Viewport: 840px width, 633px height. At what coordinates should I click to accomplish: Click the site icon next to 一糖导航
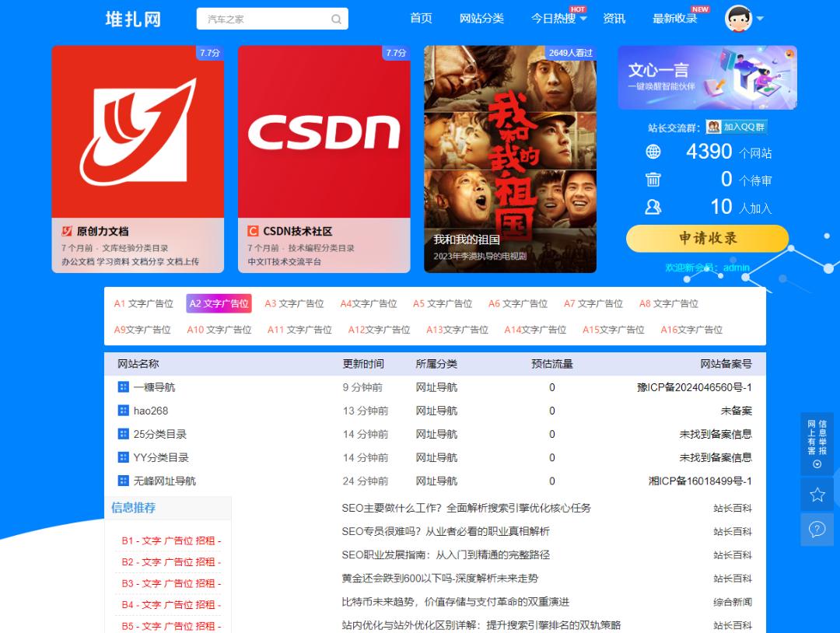[x=123, y=386]
